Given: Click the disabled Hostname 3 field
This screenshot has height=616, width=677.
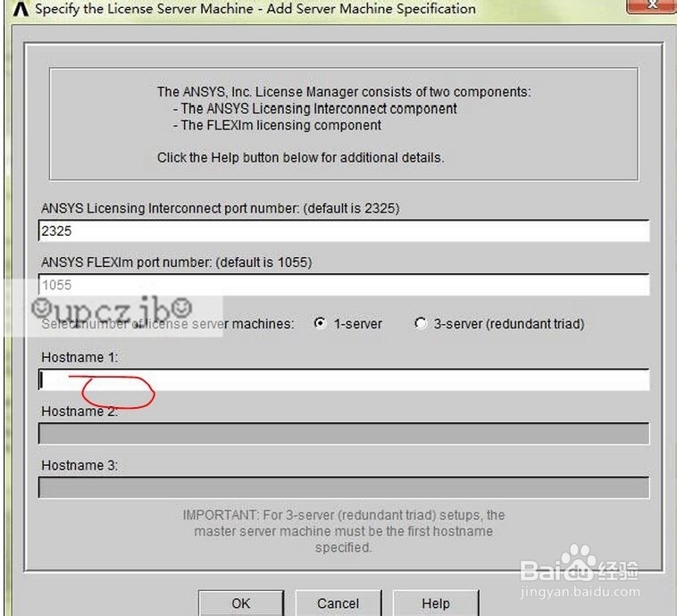Looking at the screenshot, I should point(344,487).
